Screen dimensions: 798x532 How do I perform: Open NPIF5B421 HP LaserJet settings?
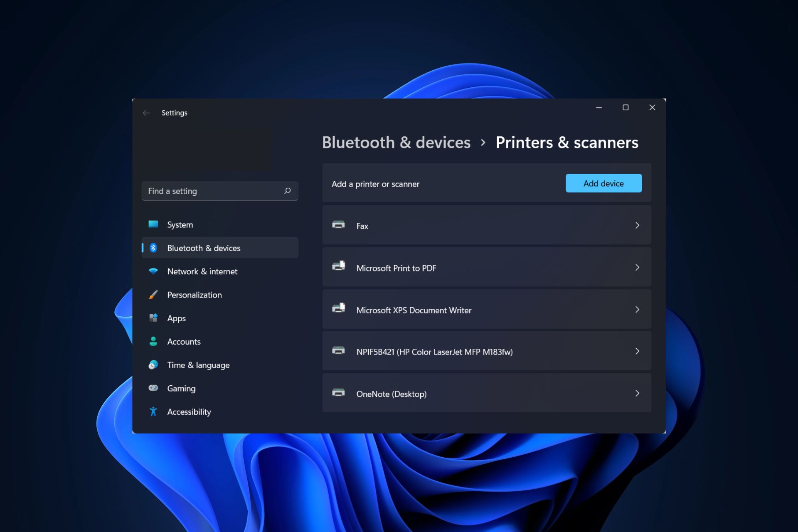pyautogui.click(x=486, y=351)
